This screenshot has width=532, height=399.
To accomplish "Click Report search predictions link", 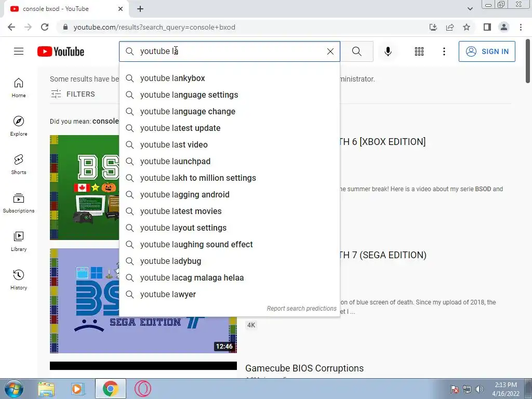I will coord(302,309).
